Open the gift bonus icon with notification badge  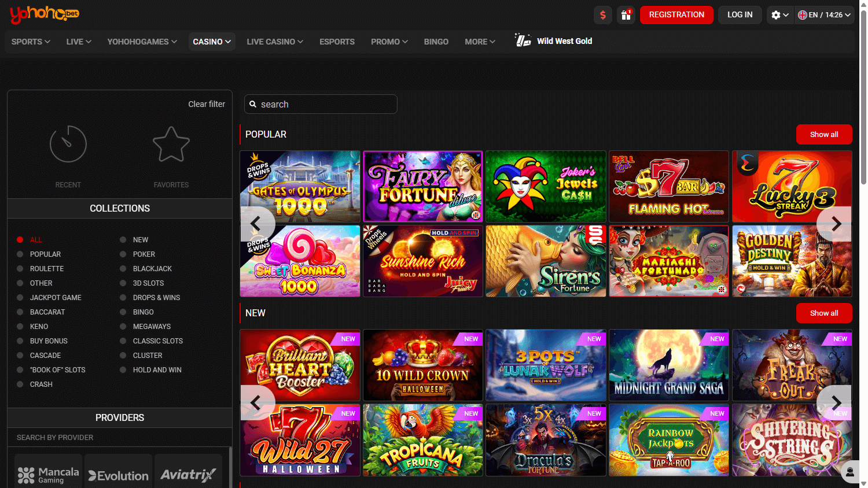(x=626, y=14)
